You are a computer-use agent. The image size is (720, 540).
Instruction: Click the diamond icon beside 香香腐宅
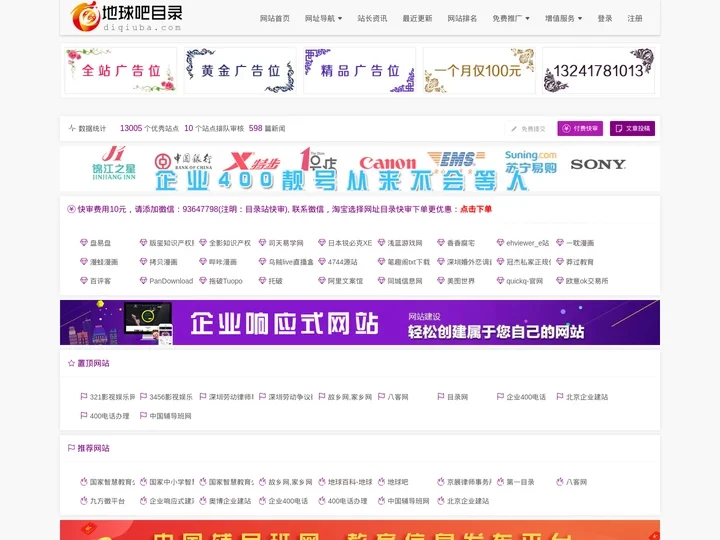441,242
